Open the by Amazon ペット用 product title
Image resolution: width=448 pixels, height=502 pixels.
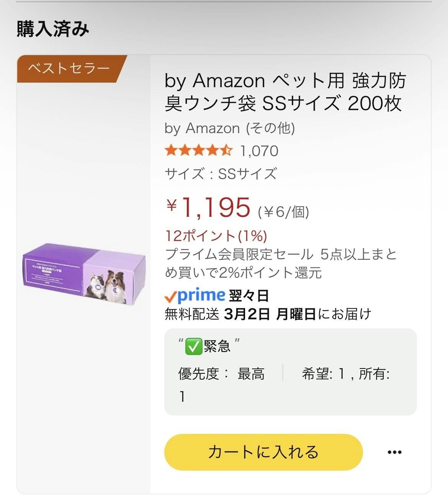point(285,92)
